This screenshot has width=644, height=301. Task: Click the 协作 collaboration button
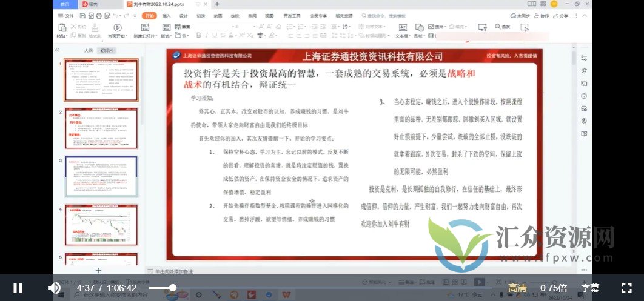point(542,16)
